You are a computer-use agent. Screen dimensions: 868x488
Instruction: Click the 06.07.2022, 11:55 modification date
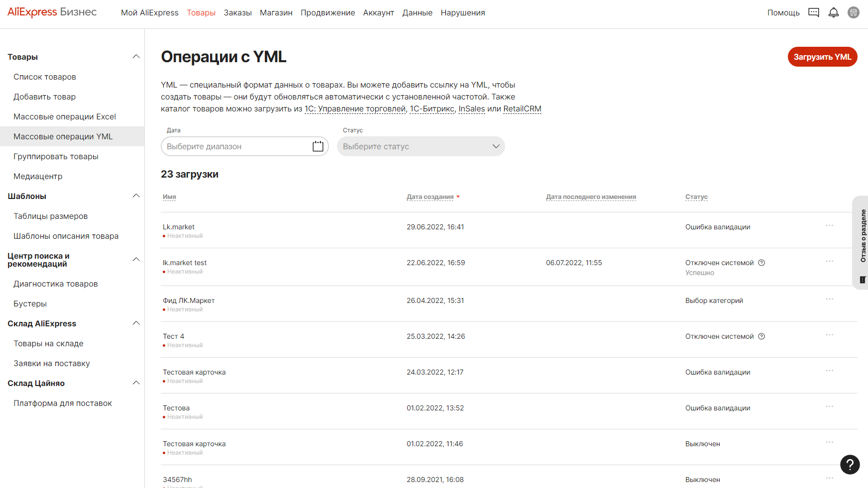pyautogui.click(x=574, y=263)
